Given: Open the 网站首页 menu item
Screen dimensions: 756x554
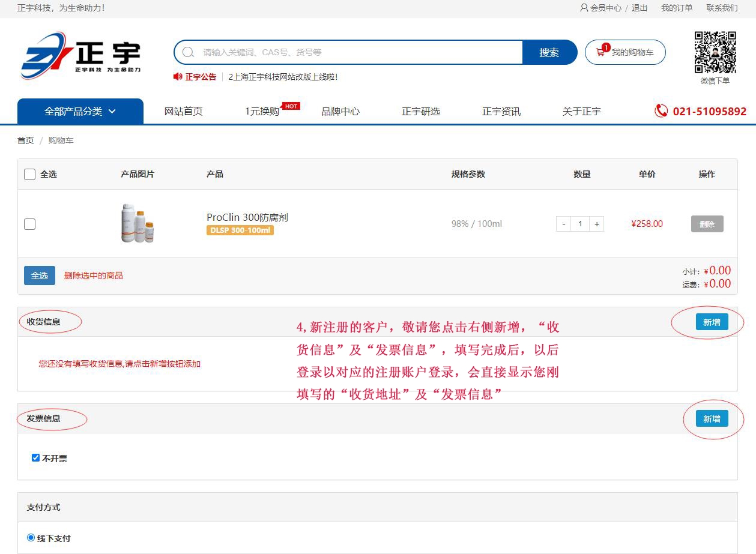Looking at the screenshot, I should 184,112.
